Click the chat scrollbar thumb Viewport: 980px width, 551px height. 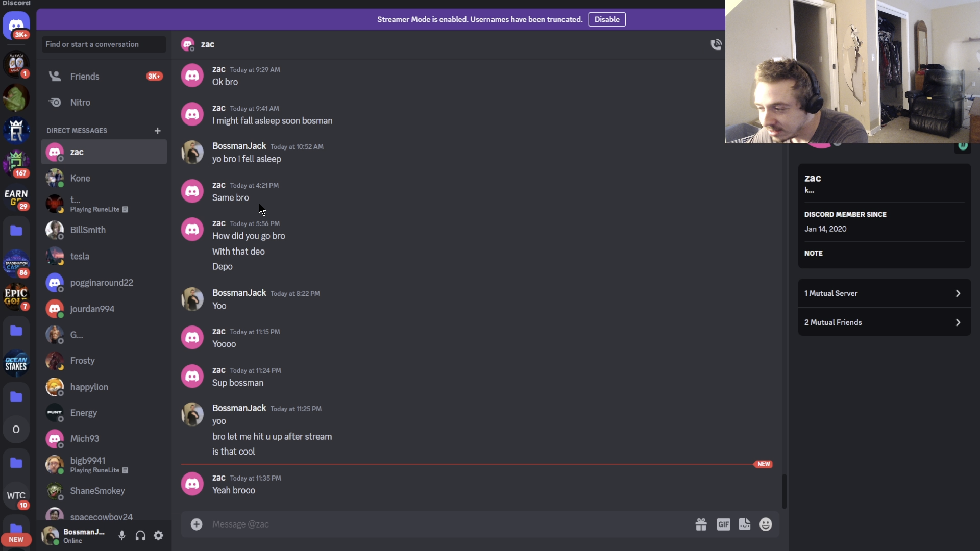[x=784, y=491]
